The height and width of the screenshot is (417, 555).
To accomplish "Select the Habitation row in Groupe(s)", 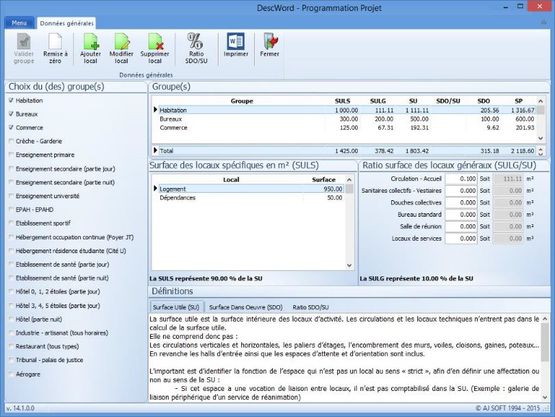I will click(345, 110).
